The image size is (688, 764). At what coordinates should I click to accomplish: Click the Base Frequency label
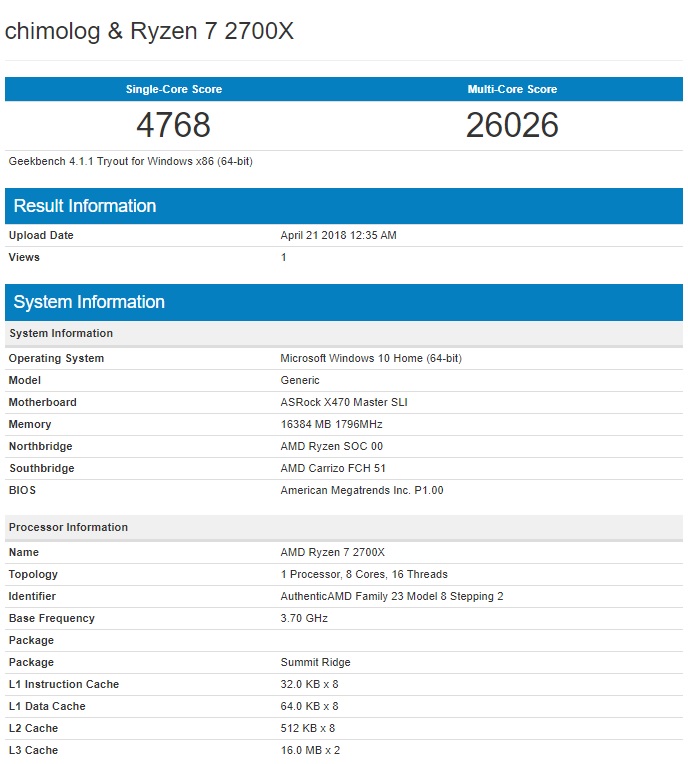pos(52,618)
